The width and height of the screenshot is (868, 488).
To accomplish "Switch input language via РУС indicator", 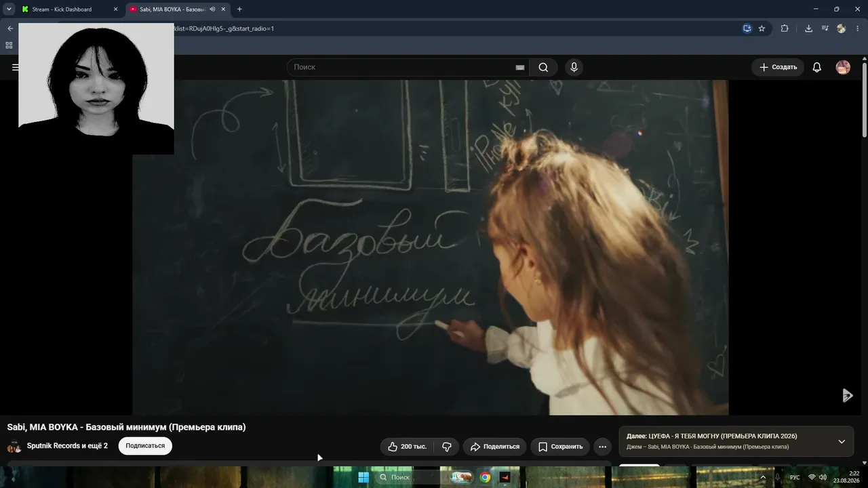I will pyautogui.click(x=795, y=477).
